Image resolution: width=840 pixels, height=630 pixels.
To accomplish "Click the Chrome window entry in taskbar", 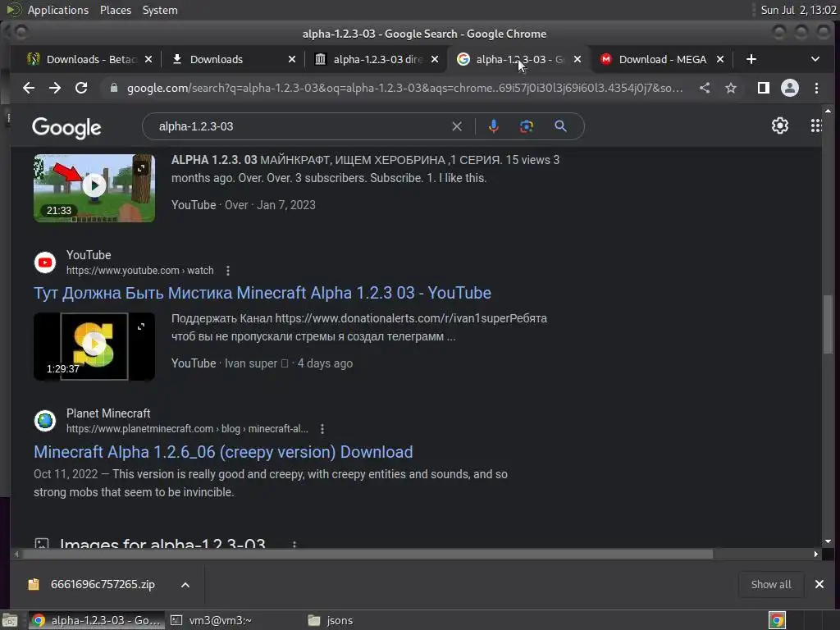I will coord(97,620).
